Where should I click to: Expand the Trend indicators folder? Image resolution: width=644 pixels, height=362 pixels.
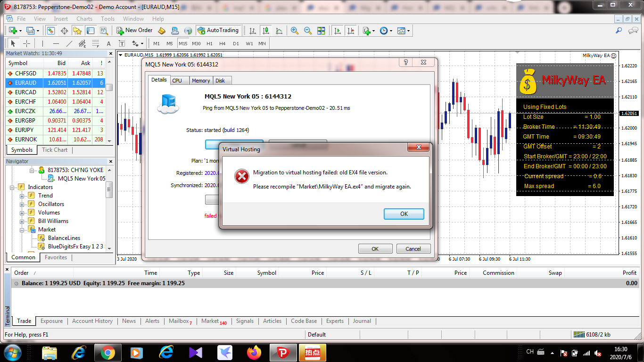(x=22, y=196)
